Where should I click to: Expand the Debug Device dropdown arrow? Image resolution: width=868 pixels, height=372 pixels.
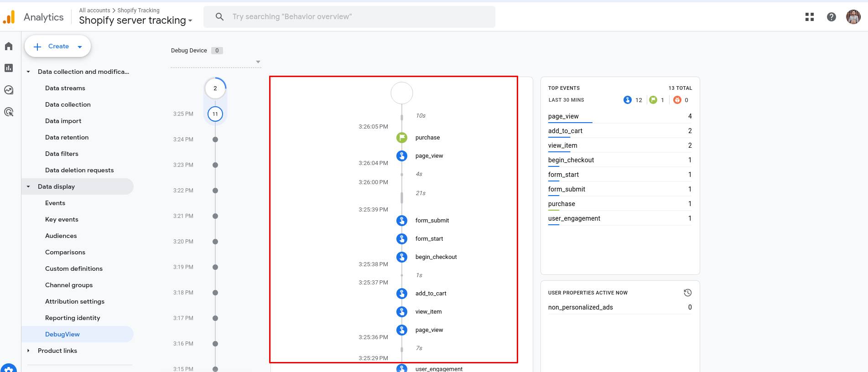tap(258, 62)
